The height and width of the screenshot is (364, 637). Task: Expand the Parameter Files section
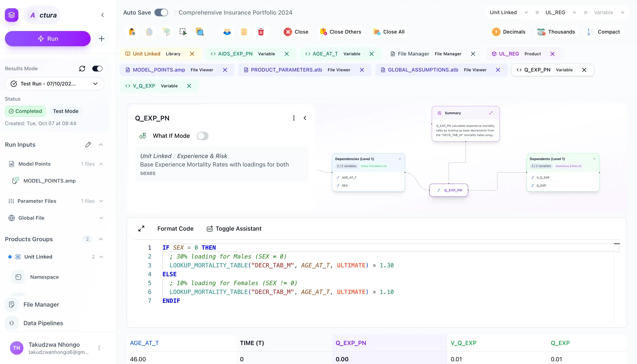coord(101,201)
